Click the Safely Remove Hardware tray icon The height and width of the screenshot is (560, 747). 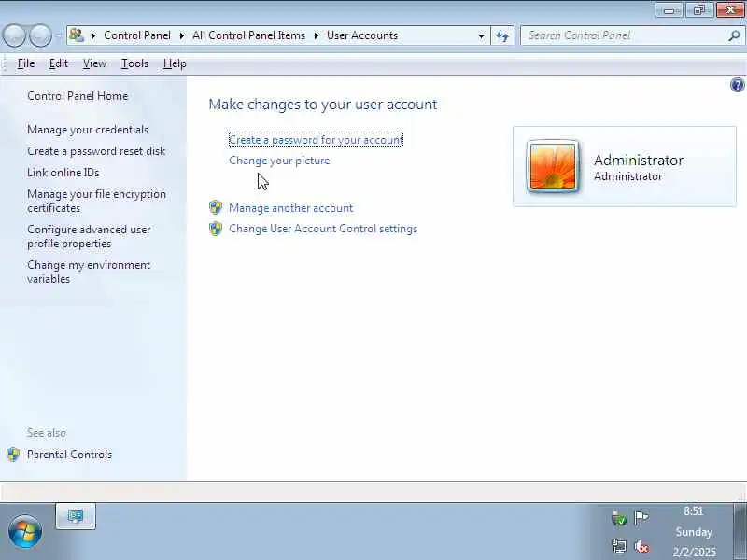619,518
